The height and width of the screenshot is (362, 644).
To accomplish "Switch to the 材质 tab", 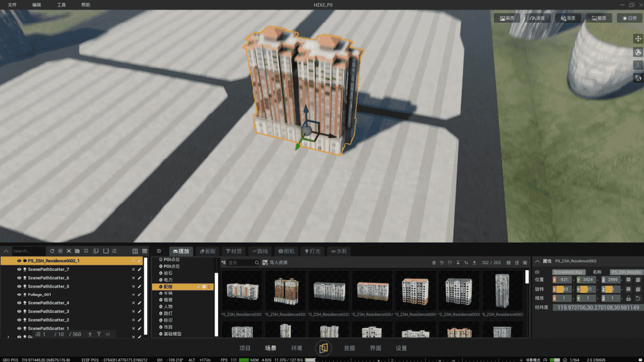I will point(234,251).
